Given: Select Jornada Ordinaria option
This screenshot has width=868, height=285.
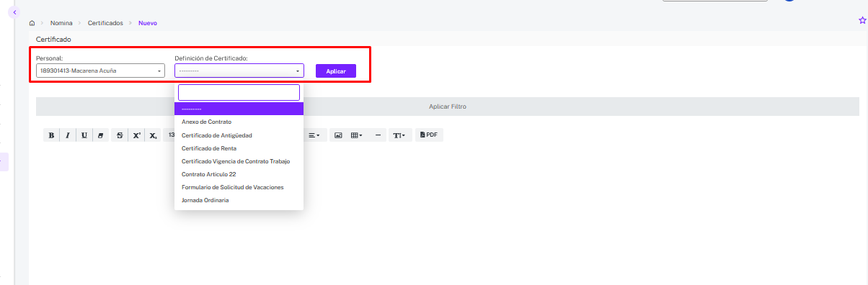Looking at the screenshot, I should click(x=239, y=200).
